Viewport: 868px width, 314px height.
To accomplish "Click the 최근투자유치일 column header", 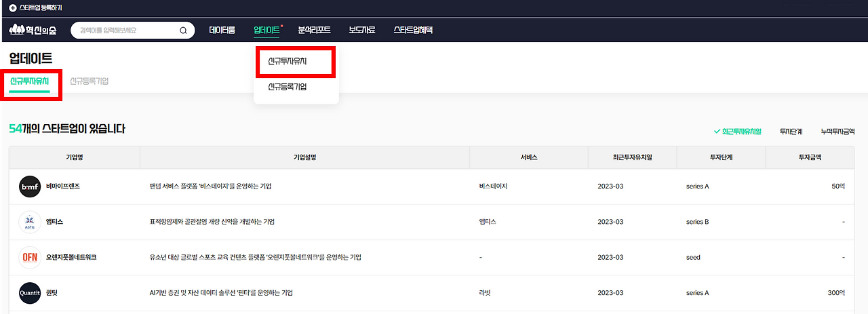I will [633, 157].
